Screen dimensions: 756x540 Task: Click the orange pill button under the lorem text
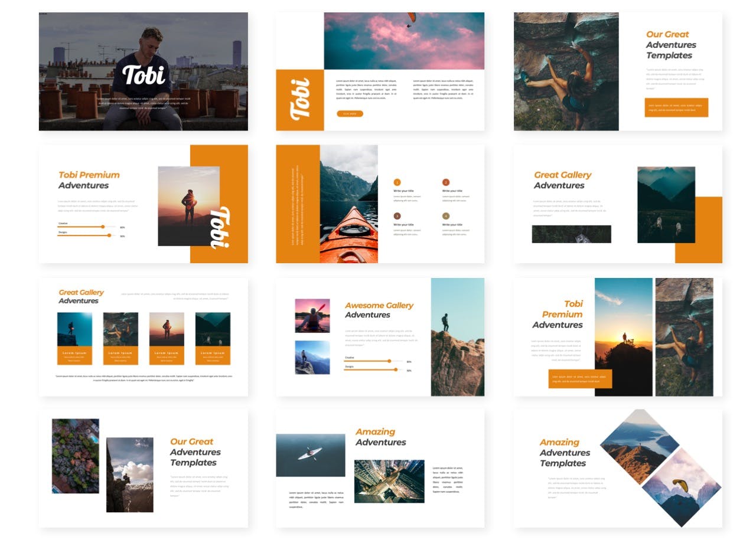pyautogui.click(x=350, y=113)
